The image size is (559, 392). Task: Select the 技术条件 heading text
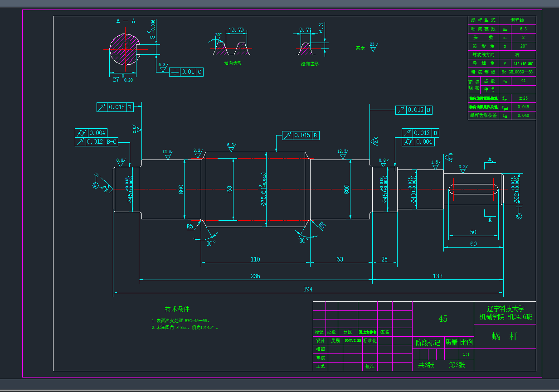(x=177, y=310)
